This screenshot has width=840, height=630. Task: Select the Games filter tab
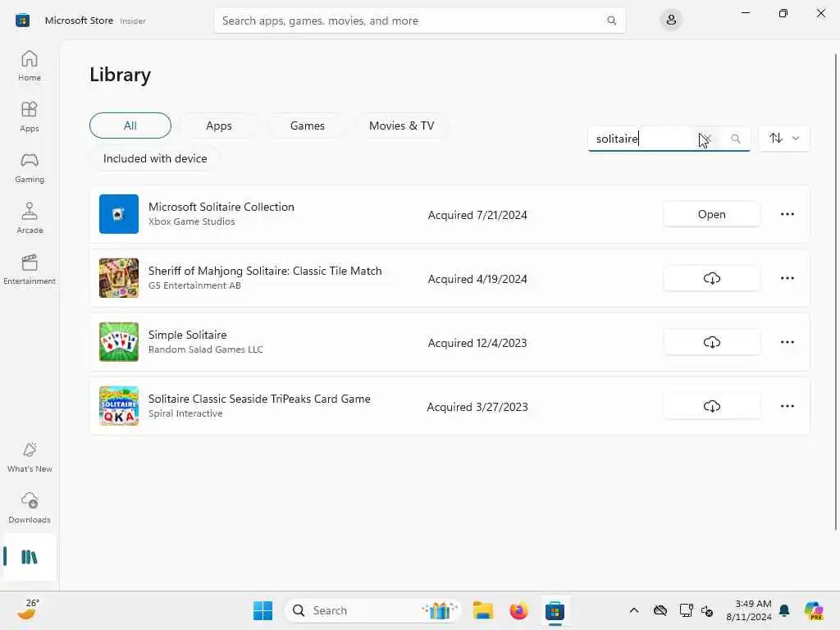point(307,126)
